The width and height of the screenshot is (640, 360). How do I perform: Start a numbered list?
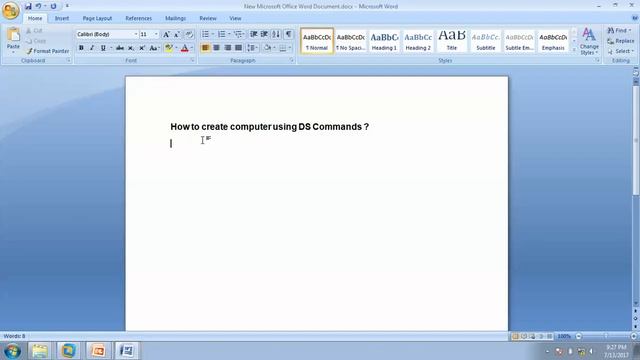coord(221,34)
